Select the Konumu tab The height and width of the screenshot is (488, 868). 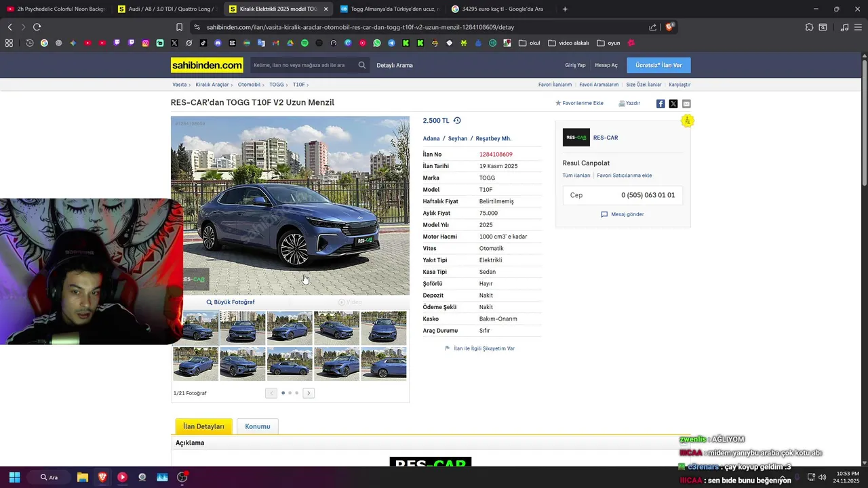(258, 426)
